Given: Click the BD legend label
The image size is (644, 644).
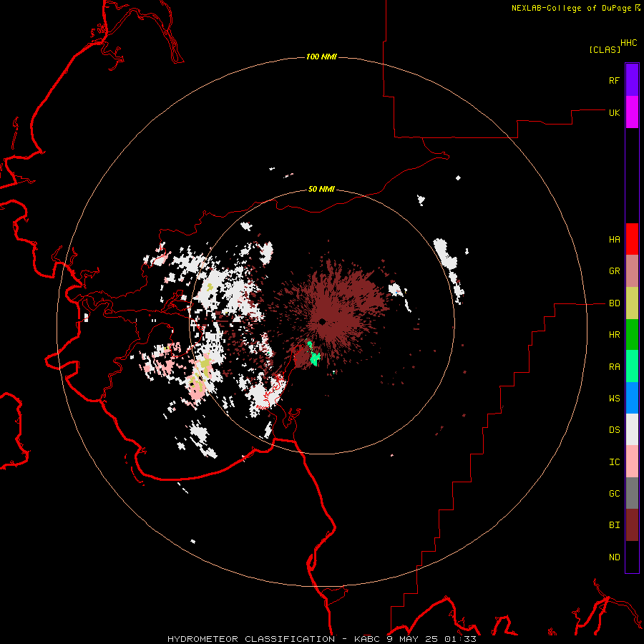Looking at the screenshot, I should coord(614,303).
